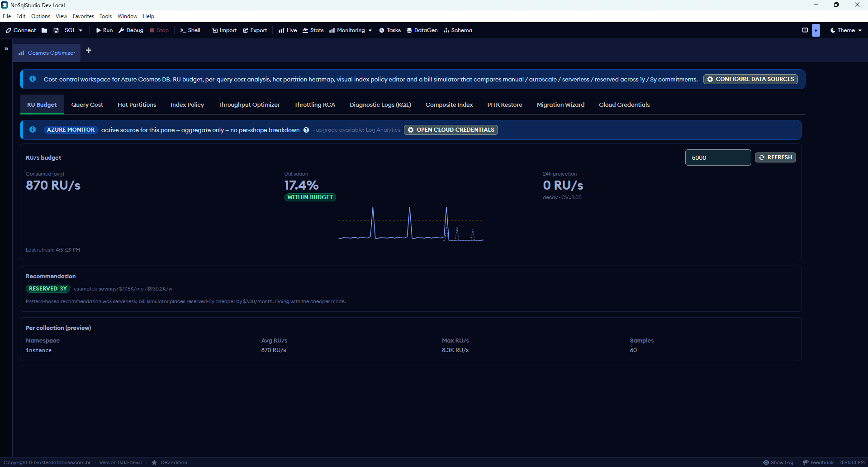The height and width of the screenshot is (467, 868).
Task: Switch to the Throughput Optimizer tab
Action: tap(249, 105)
